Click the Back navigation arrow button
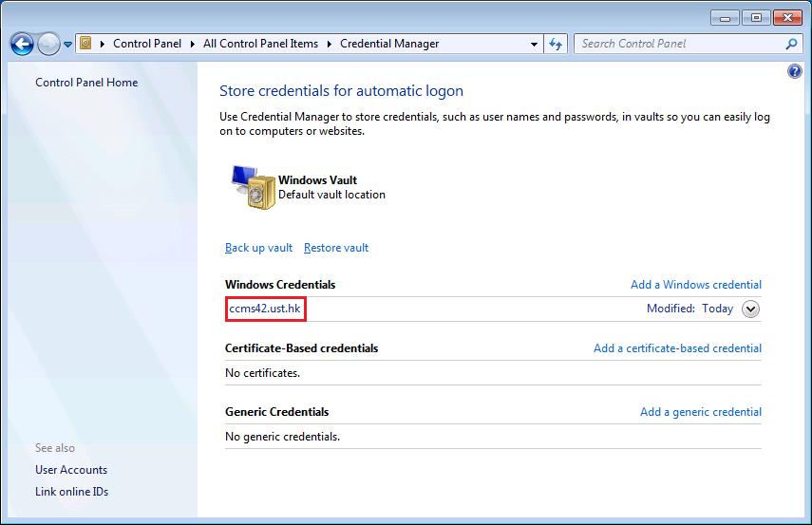 pyautogui.click(x=22, y=44)
